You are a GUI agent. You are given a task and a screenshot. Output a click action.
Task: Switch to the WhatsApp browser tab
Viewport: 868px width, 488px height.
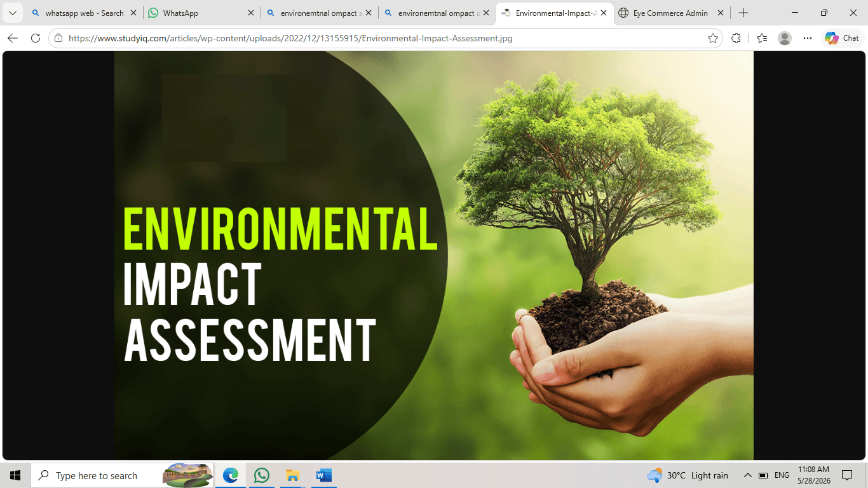point(201,13)
